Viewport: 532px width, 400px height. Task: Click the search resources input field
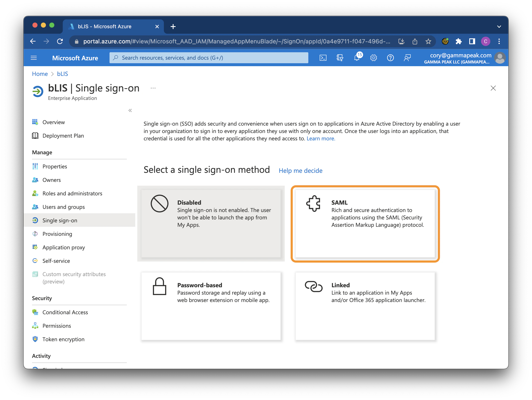click(208, 58)
